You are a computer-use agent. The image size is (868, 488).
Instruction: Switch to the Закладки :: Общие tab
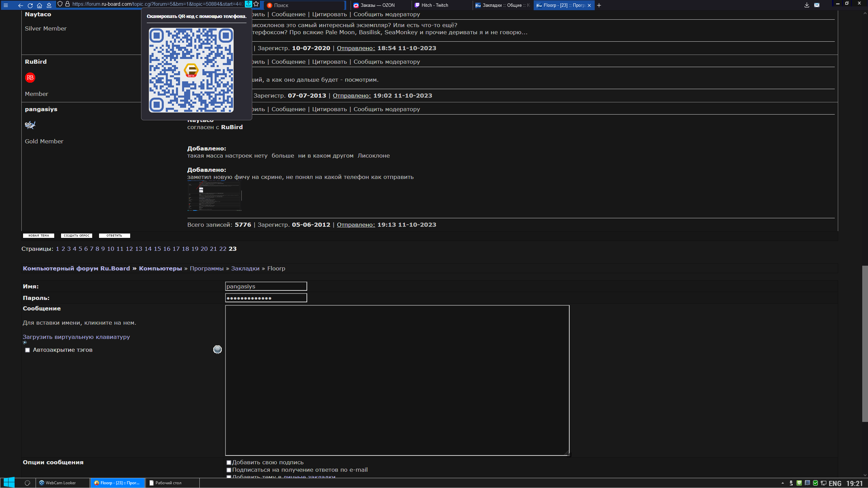pyautogui.click(x=503, y=5)
